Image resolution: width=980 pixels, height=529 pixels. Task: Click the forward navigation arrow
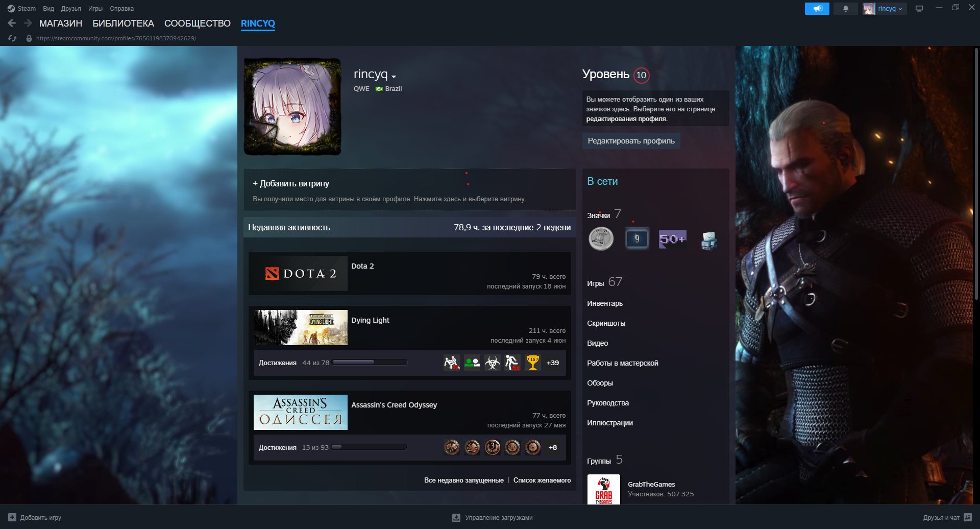[28, 23]
